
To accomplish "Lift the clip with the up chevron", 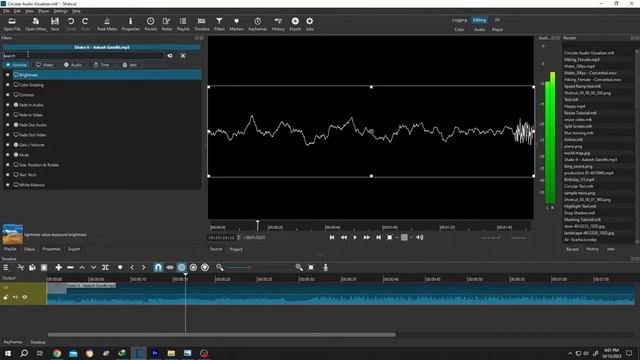I will pyautogui.click(x=82, y=267).
